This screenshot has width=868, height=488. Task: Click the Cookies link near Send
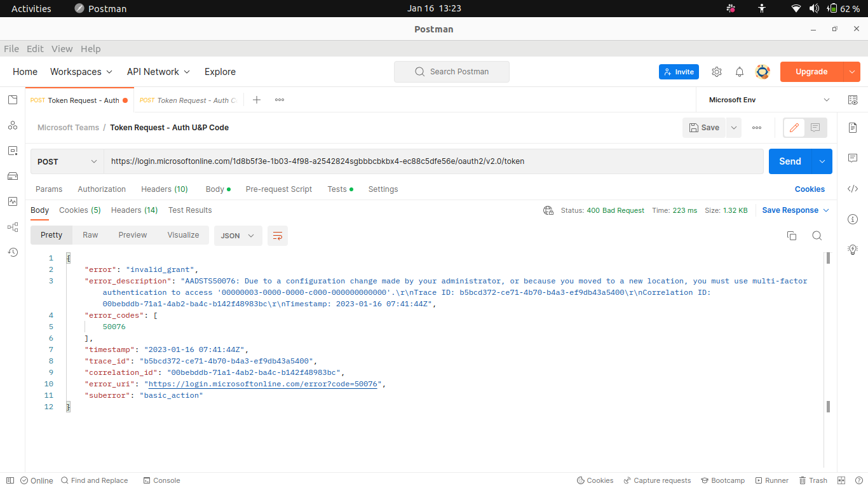tap(810, 189)
